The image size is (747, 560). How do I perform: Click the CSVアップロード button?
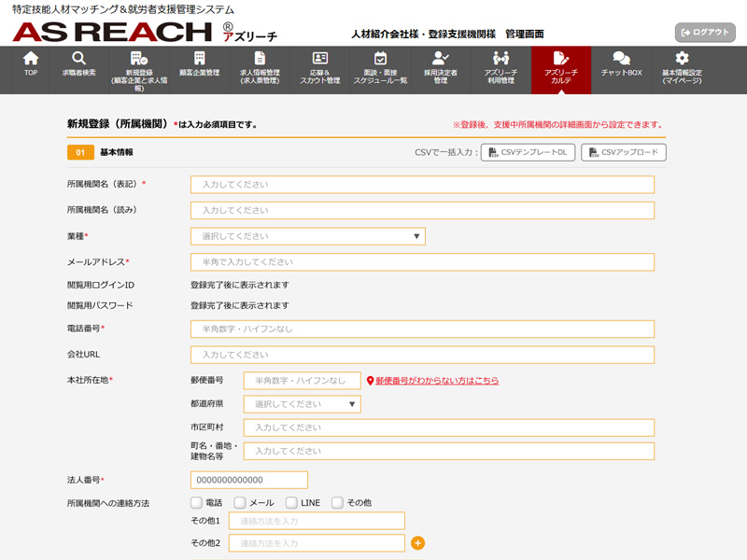[624, 152]
